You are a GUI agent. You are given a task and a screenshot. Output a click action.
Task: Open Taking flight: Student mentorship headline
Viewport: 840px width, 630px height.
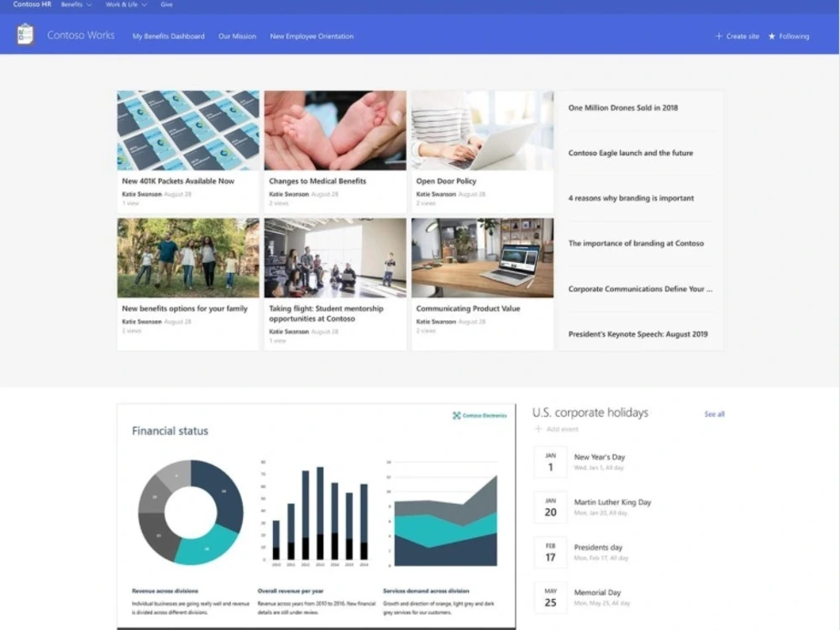(x=326, y=313)
